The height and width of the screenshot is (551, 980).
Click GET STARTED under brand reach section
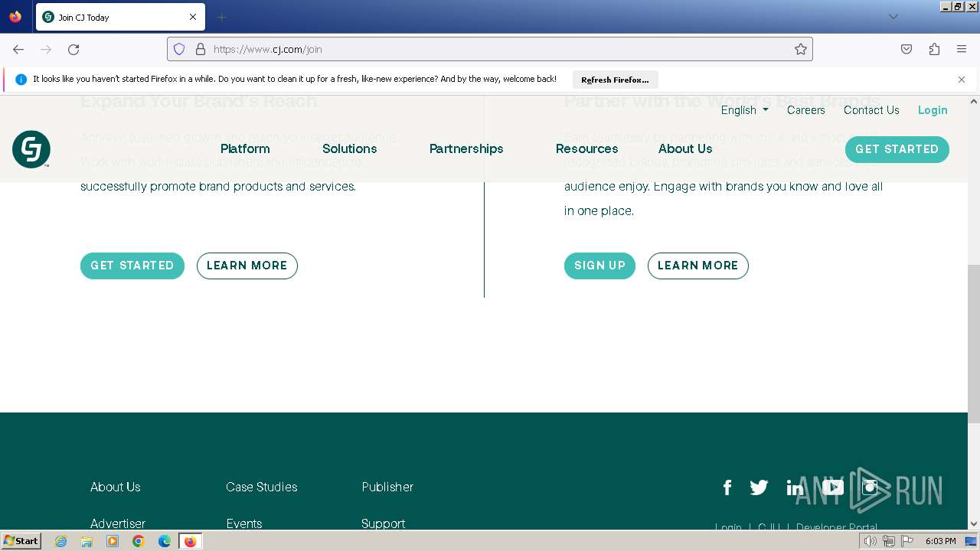click(132, 266)
